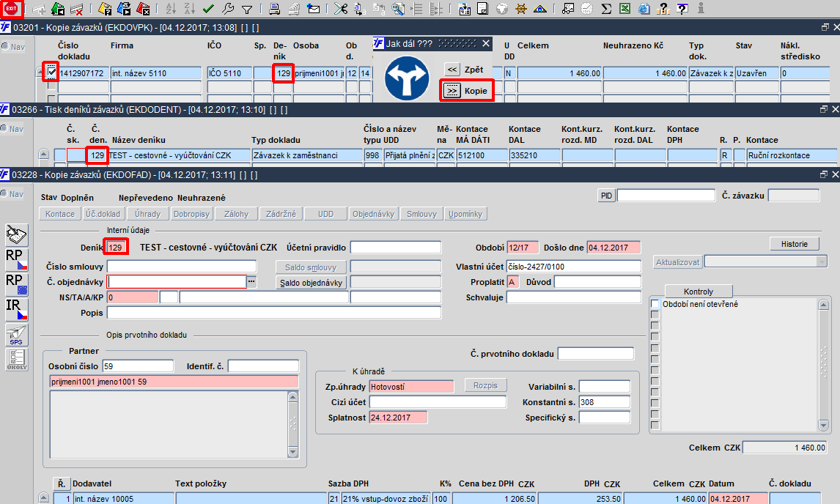Image resolution: width=840 pixels, height=504 pixels.
Task: Click the envelope mail icon
Action: click(x=314, y=9)
